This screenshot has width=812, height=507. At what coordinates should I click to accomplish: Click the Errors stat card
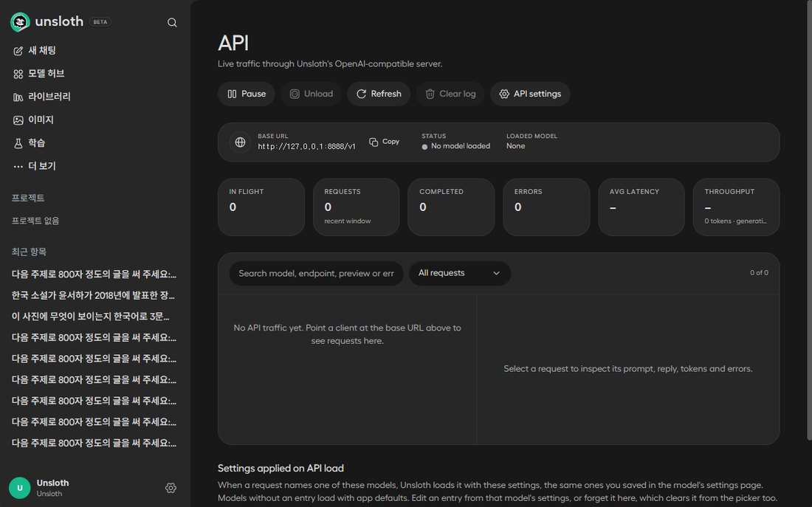coord(546,207)
